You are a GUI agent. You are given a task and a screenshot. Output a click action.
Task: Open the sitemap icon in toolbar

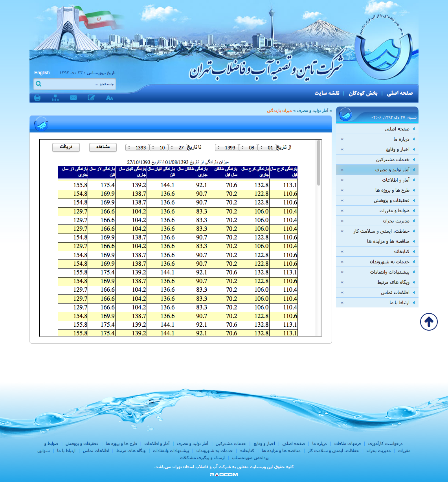(x=55, y=98)
